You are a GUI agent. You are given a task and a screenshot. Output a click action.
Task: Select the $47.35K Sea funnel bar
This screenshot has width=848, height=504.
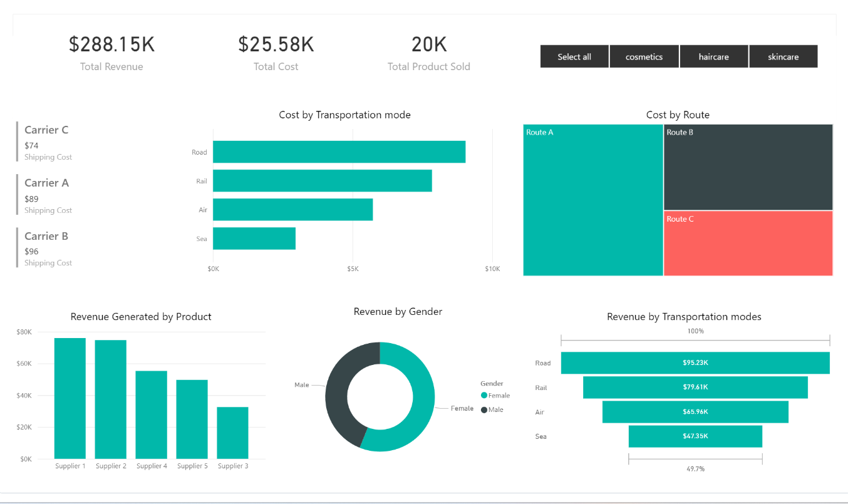[x=695, y=436]
